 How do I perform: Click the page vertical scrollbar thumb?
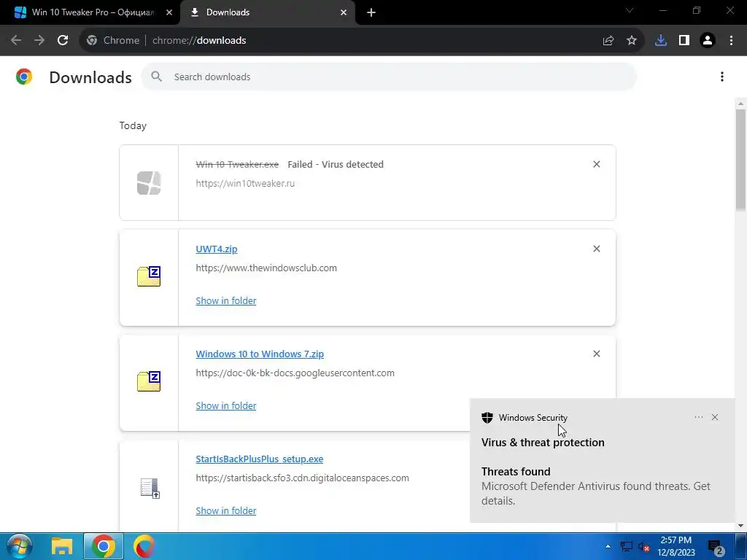[x=741, y=160]
